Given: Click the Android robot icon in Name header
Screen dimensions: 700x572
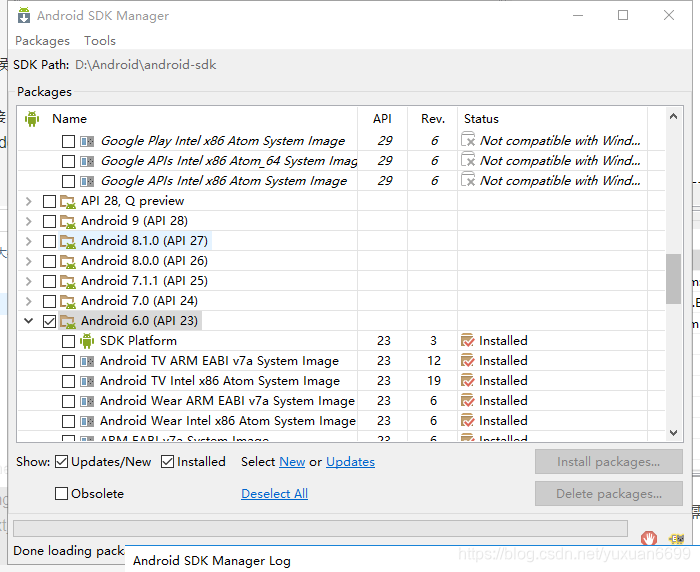Looking at the screenshot, I should tap(32, 119).
